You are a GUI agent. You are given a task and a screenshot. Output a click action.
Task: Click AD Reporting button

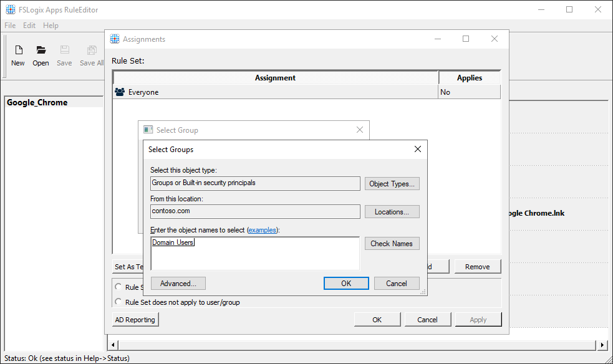point(135,320)
